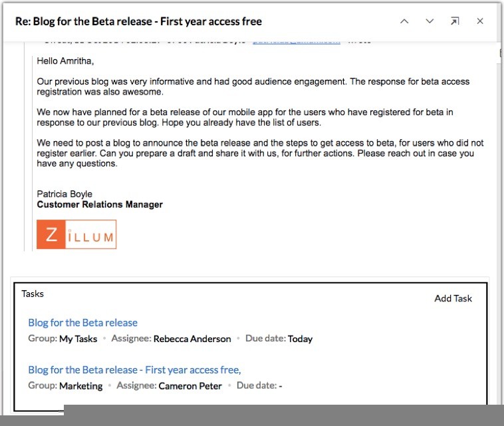This screenshot has width=504, height=426.
Task: Click the Patricia Boyle signature name
Action: 64,194
